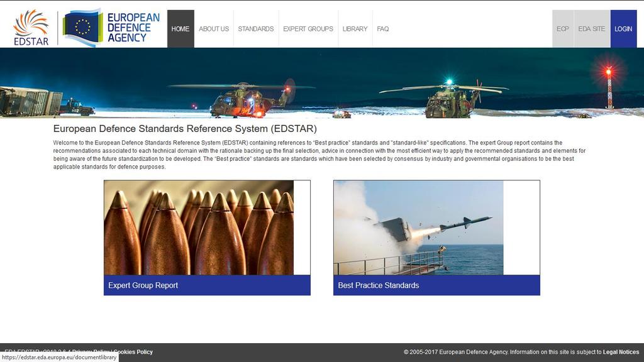Open the Cookies Policy footer link
The width and height of the screenshot is (644, 362).
[133, 352]
